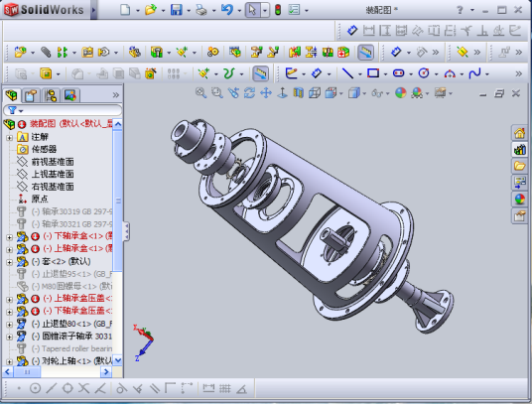Click the Rebuild traffic light icon
Viewport: 532px width, 405px height.
click(278, 10)
